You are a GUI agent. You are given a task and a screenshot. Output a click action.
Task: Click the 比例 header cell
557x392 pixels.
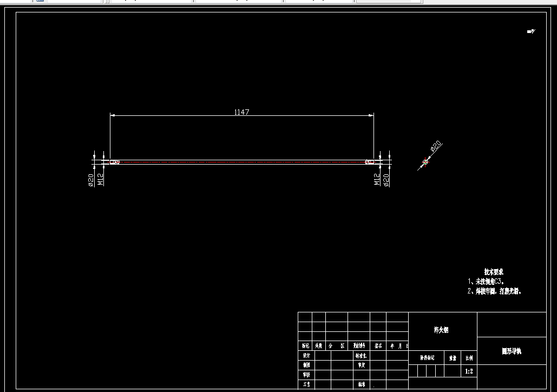[469, 358]
